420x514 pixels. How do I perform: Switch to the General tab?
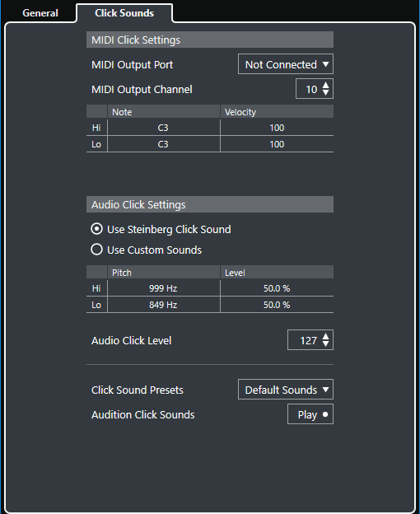click(40, 13)
